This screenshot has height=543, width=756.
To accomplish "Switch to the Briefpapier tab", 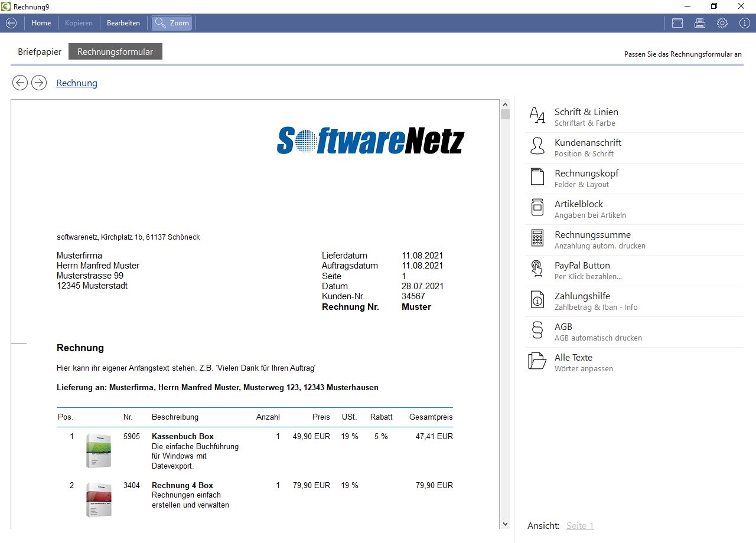I will [x=40, y=52].
